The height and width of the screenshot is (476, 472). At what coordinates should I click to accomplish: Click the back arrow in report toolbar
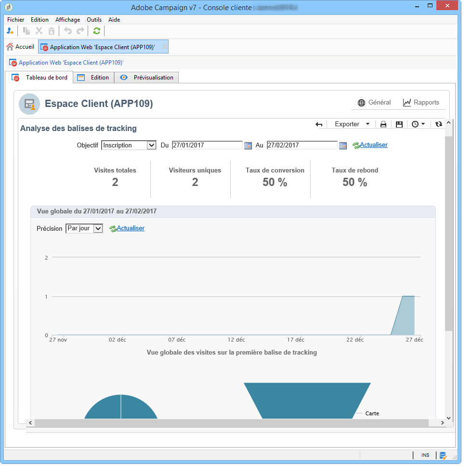tap(319, 124)
